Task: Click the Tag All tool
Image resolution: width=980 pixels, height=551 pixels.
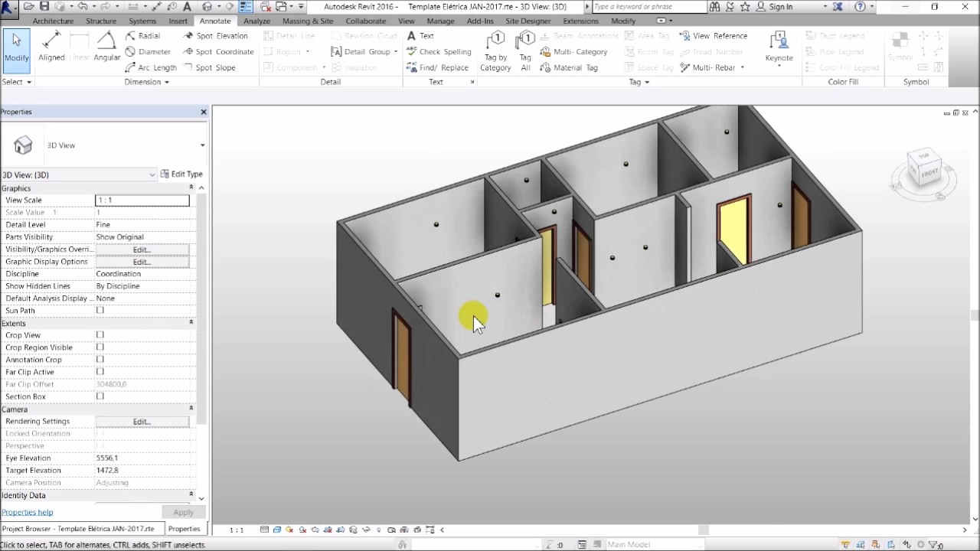Action: click(x=525, y=51)
